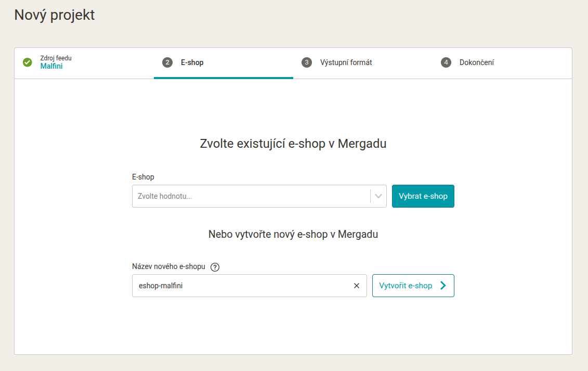Show help for Název nového e-shopu
The image size is (588, 371).
pyautogui.click(x=215, y=267)
